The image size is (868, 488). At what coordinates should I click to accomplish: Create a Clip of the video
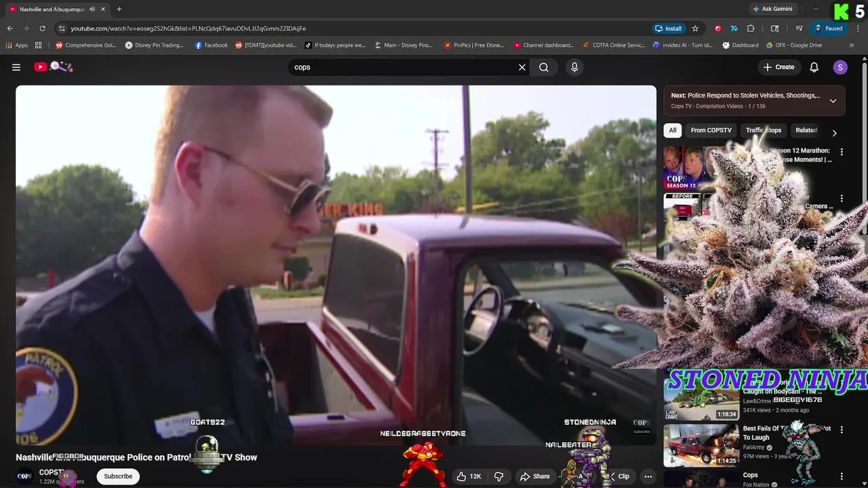point(618,476)
